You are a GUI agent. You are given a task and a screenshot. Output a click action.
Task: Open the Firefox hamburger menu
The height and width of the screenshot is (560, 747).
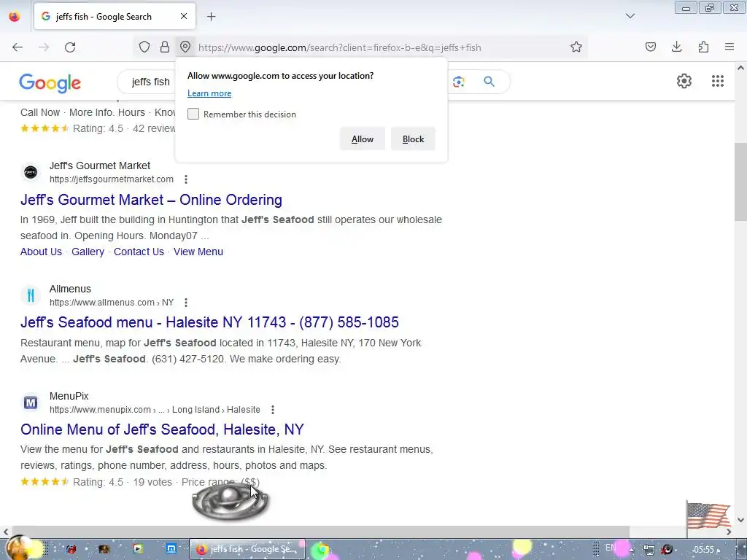[x=729, y=47]
